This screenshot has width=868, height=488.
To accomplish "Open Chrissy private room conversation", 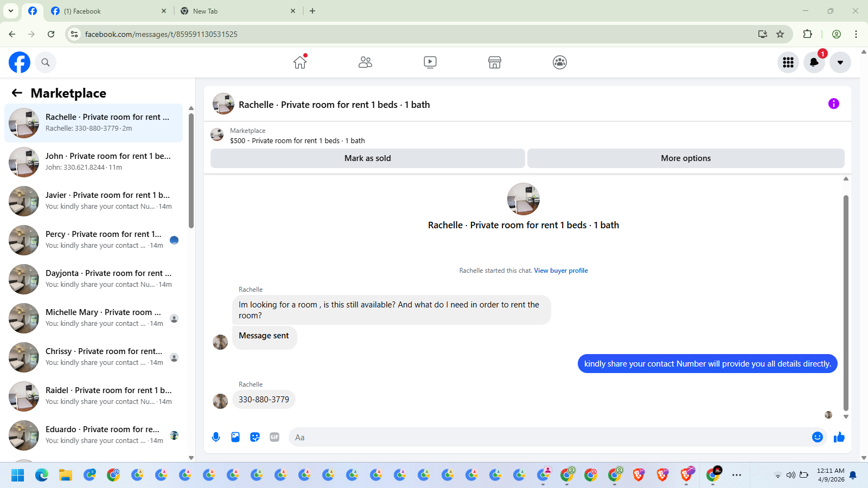I will click(93, 357).
